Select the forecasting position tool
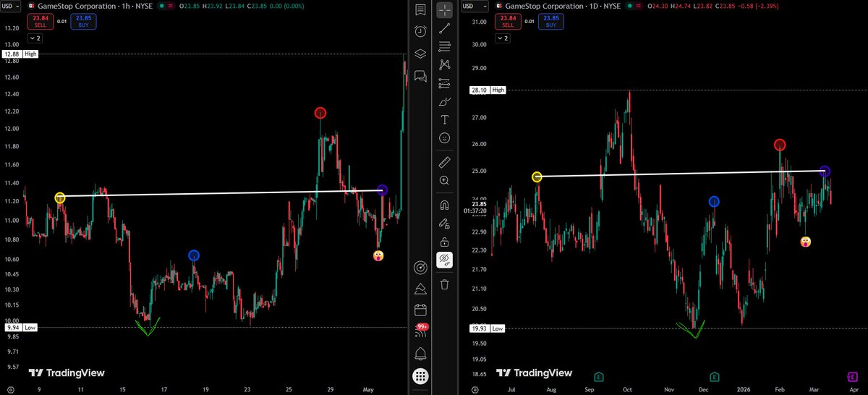 [x=444, y=83]
